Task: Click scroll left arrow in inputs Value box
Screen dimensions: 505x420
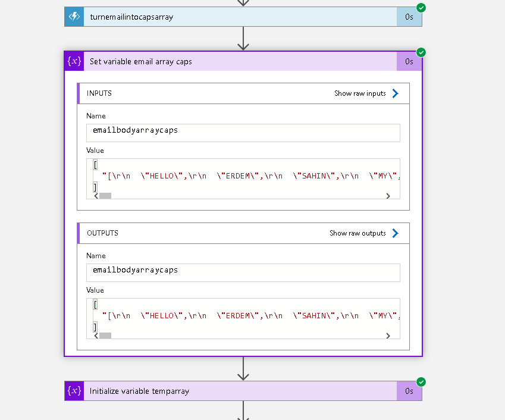Action: (96, 196)
